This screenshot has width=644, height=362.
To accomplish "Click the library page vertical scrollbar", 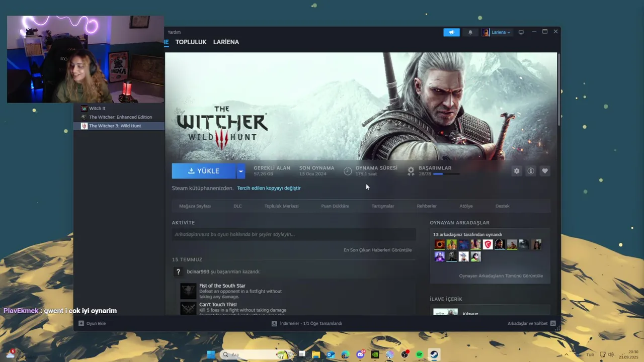I will click(559, 89).
